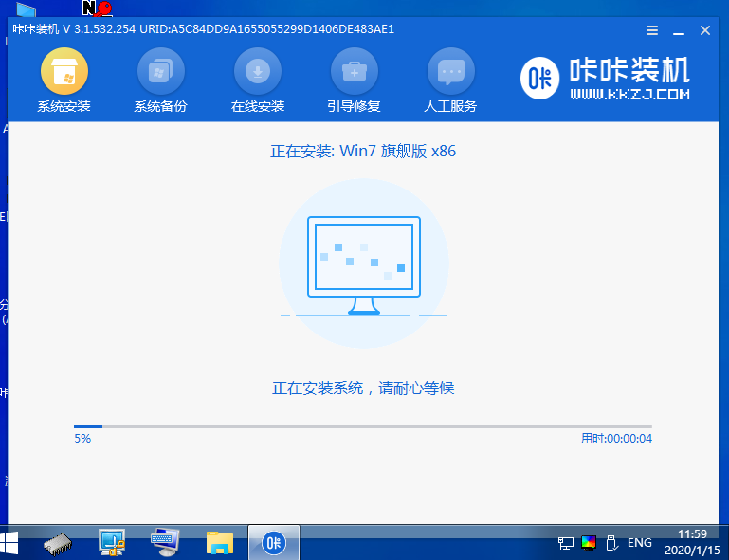
Task: Select the 咔咔装机 taskbar app button
Action: (273, 543)
